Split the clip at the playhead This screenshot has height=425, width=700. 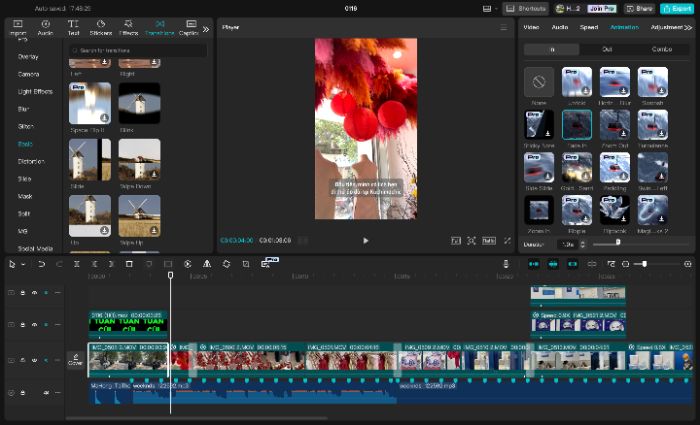[77, 264]
